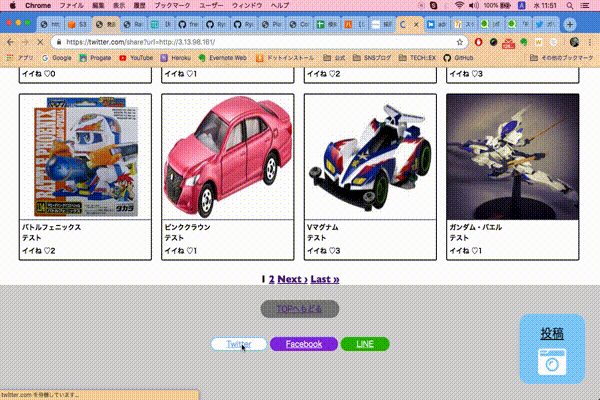The width and height of the screenshot is (600, 400).
Task: Share via the LINE button
Action: click(x=365, y=344)
